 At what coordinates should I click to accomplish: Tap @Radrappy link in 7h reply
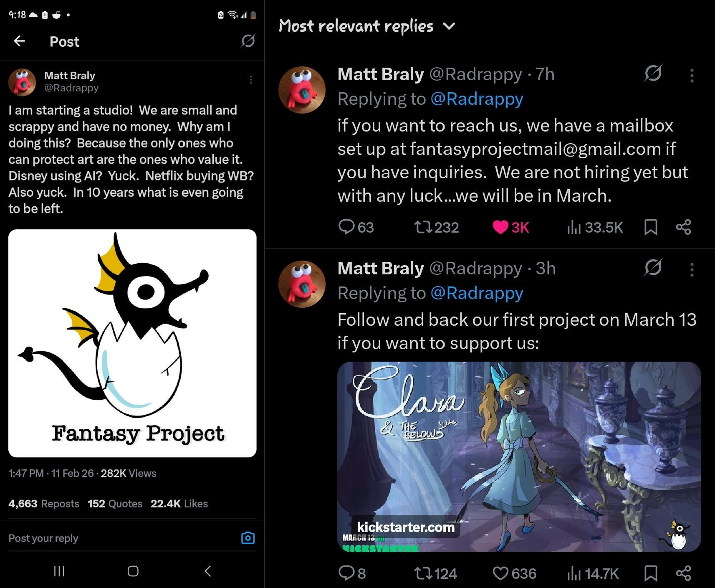click(x=476, y=99)
